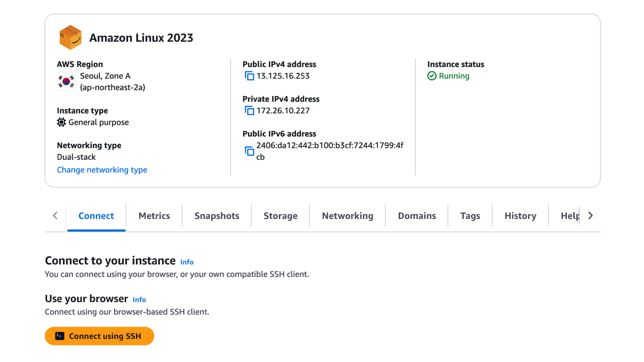Show the History tab
Screen dimensions: 644x362
coord(520,216)
